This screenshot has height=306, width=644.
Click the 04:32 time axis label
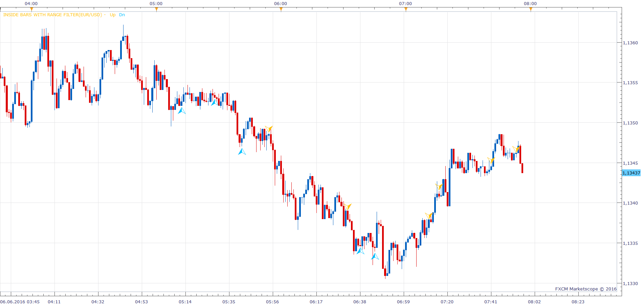click(98, 302)
